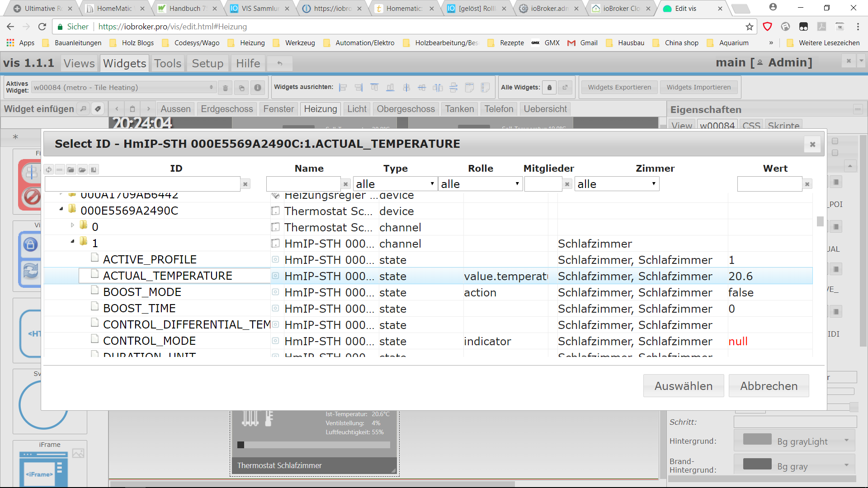Image resolution: width=868 pixels, height=488 pixels.
Task: Expand channel 0 tree node
Action: pos(72,225)
